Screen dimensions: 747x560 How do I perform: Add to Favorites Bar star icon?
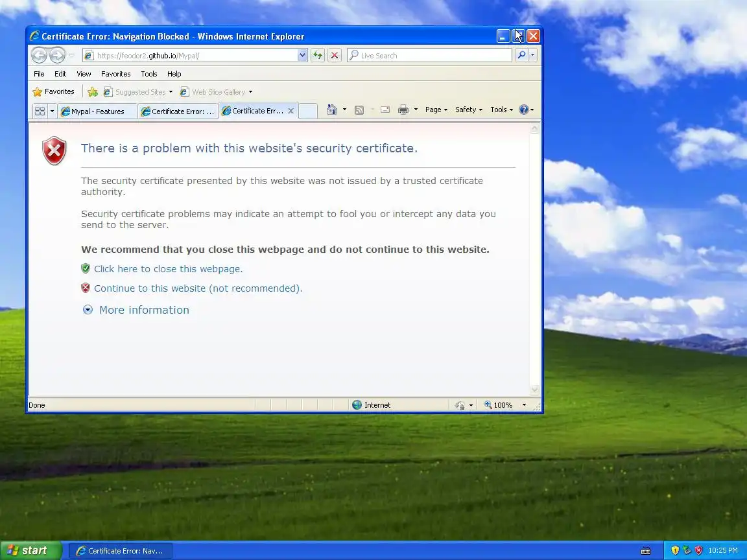click(93, 92)
